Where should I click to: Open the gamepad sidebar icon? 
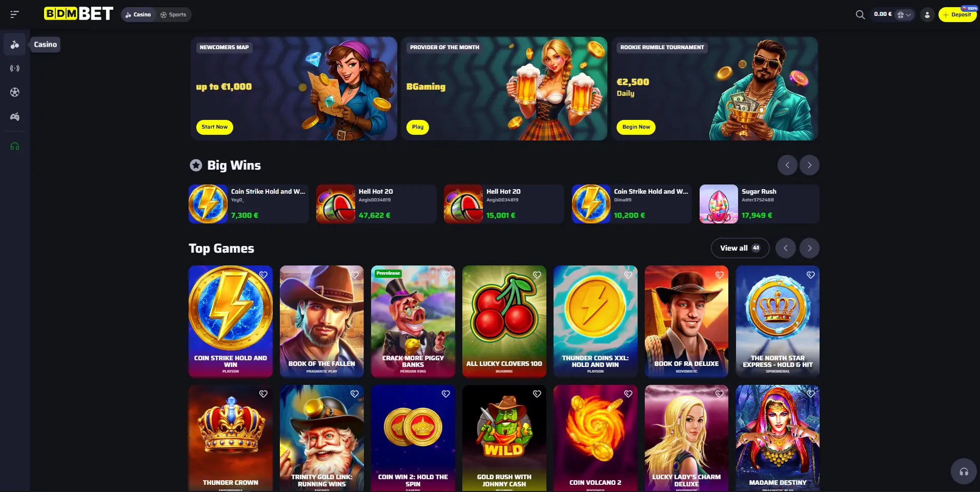[x=15, y=117]
